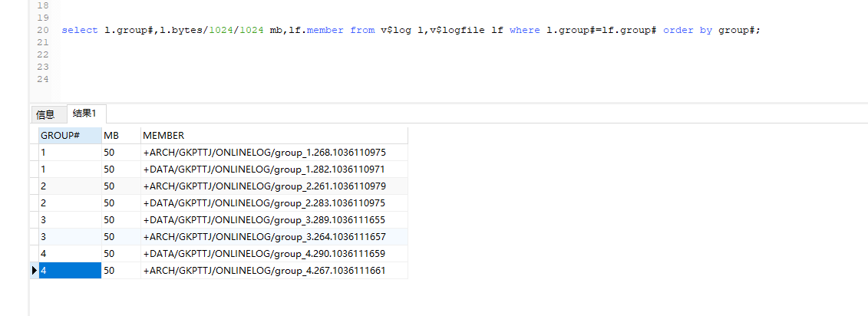Select member cell group_3.289.1036111655
Screen dimensions: 868x316
coord(274,219)
